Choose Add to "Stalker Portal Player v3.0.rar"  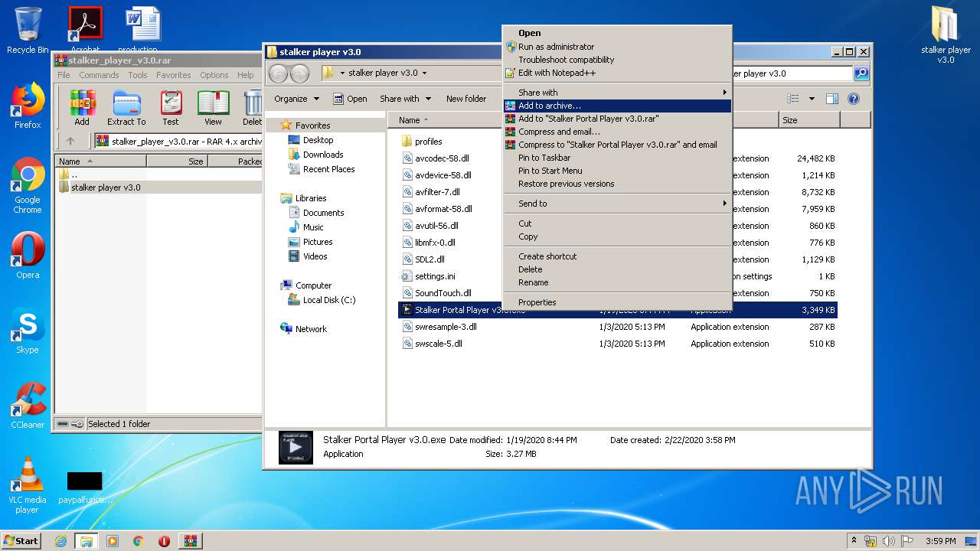tap(617, 119)
